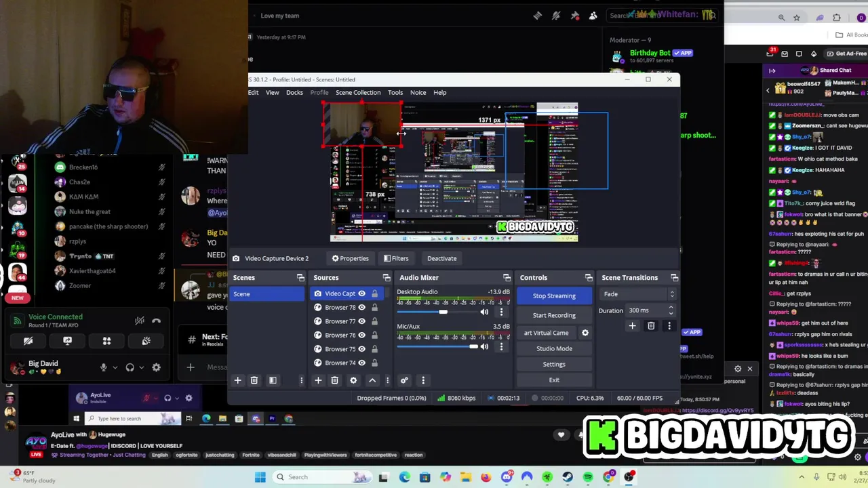The width and height of the screenshot is (868, 488).
Task: Move selected source up
Action: [x=372, y=380]
